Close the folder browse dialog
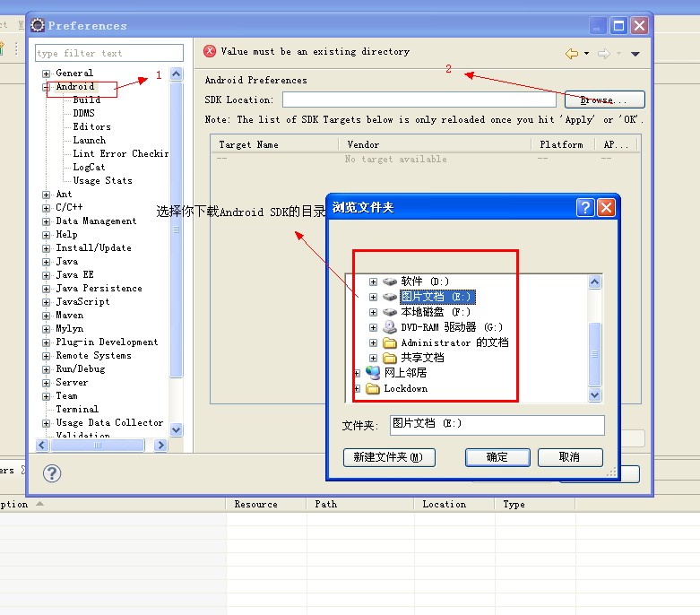 (x=606, y=207)
